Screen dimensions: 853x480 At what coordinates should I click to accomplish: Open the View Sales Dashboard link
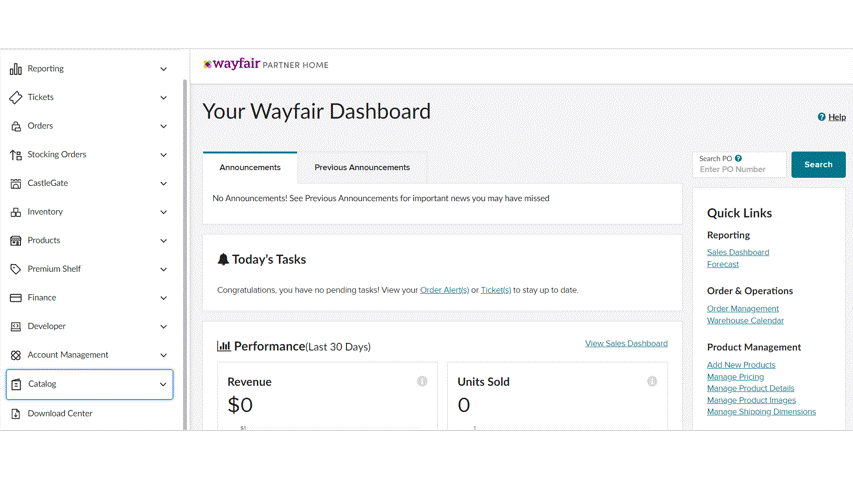[626, 343]
